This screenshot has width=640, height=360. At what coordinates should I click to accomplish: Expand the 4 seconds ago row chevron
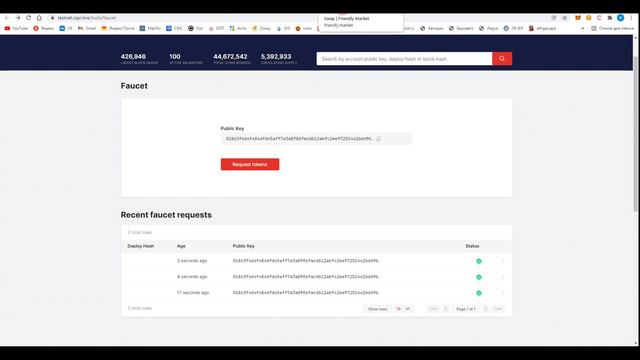(x=502, y=277)
